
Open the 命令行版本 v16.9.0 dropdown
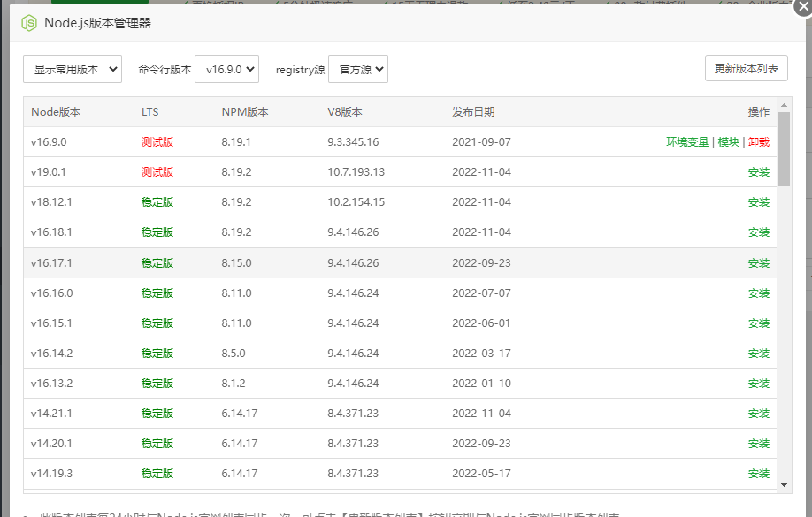226,69
